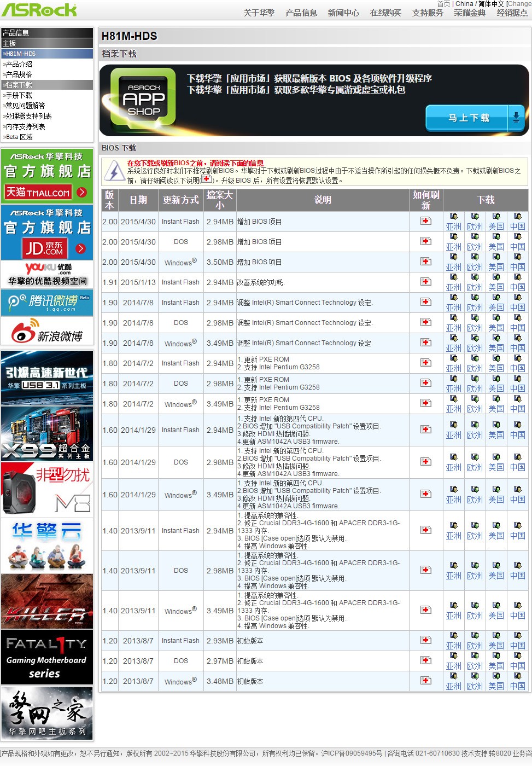Image resolution: width=532 pixels, height=766 pixels.
Task: Select H81M-HDS in the sidebar
Action: click(x=21, y=54)
